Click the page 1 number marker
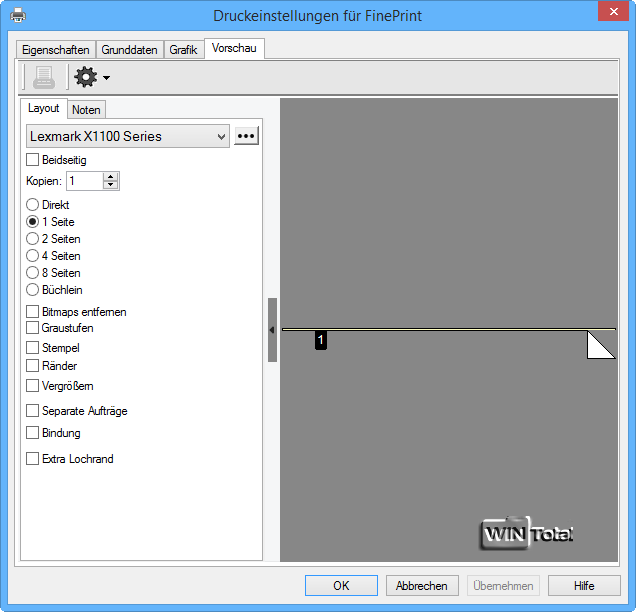Screen dimensions: 636x612 point(320,340)
